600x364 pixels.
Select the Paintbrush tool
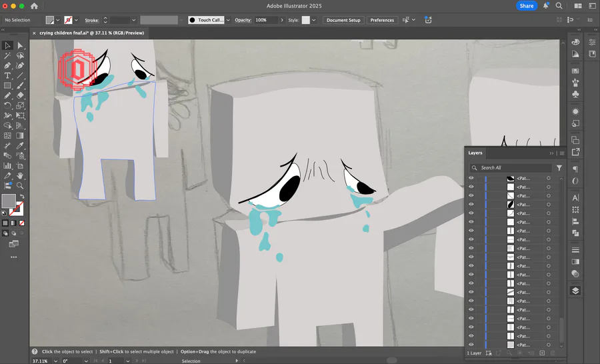[20, 85]
